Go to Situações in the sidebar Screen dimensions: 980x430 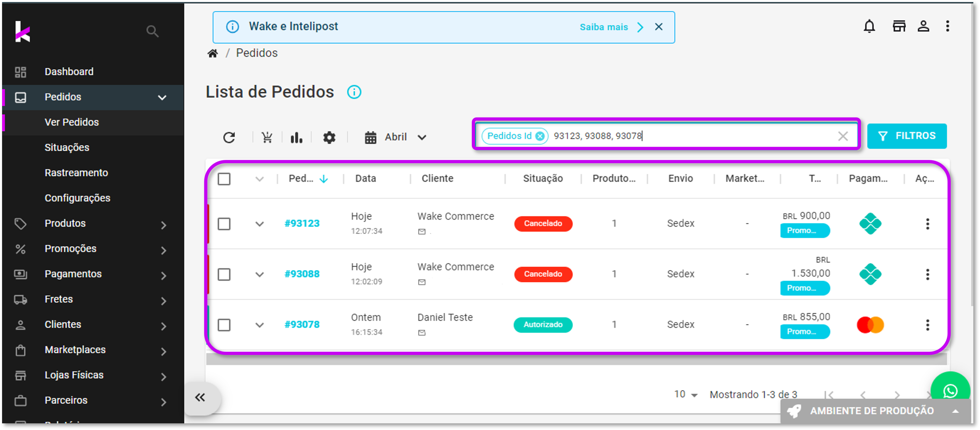point(67,147)
